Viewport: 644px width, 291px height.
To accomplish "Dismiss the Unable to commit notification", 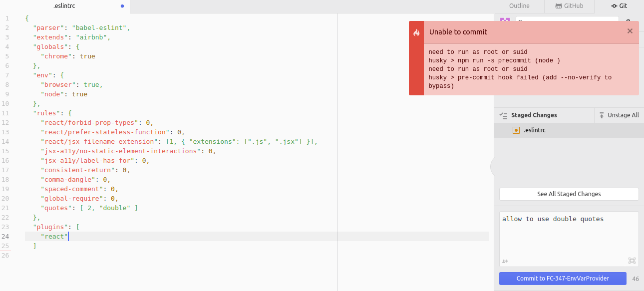I will pos(630,31).
